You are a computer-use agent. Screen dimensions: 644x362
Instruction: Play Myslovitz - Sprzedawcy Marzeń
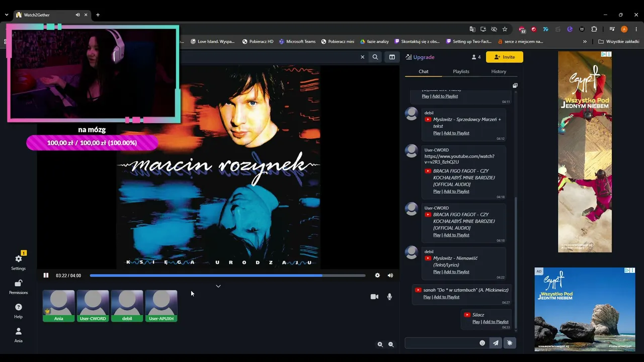pos(437,133)
